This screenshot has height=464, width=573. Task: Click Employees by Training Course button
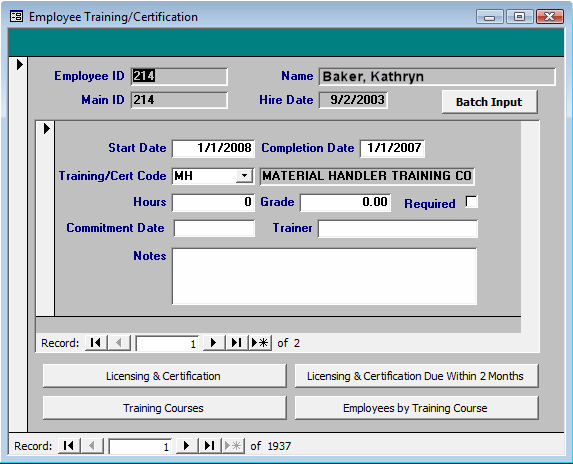pos(416,408)
